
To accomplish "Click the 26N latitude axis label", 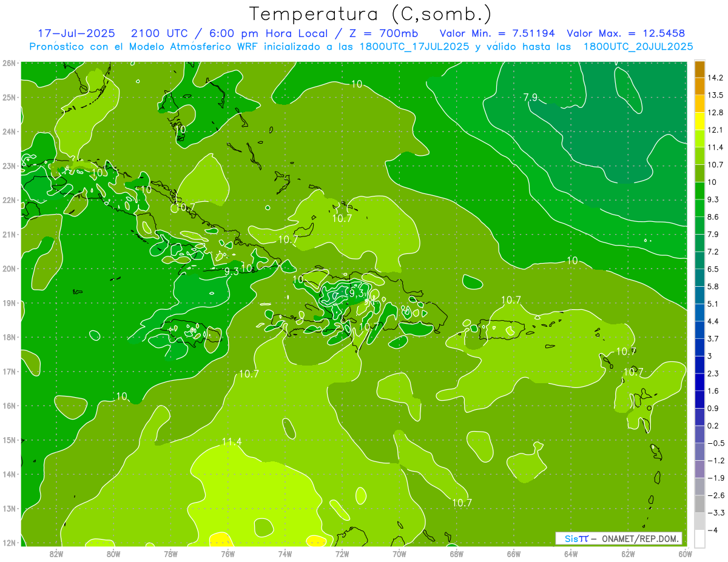I will coord(8,63).
